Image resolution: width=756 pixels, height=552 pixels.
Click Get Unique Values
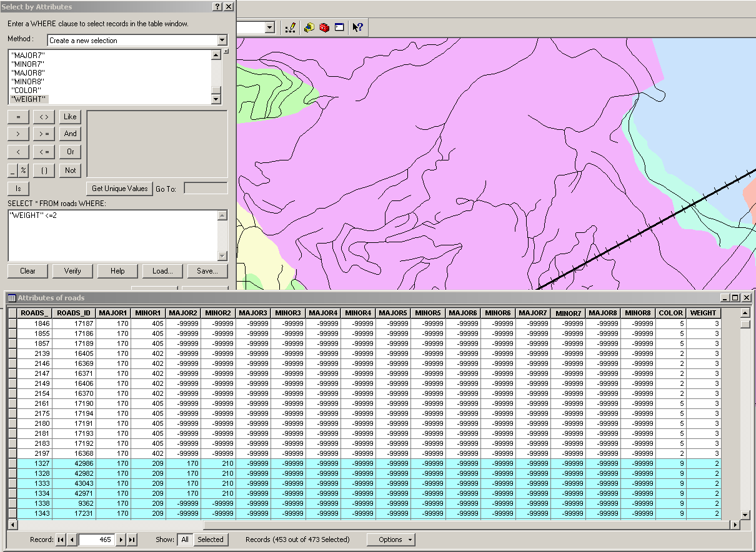[x=119, y=189]
